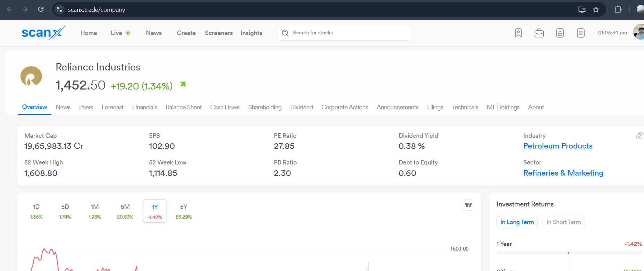This screenshot has height=271, width=644.
Task: Select the 1Y chart range
Action: pos(155,211)
